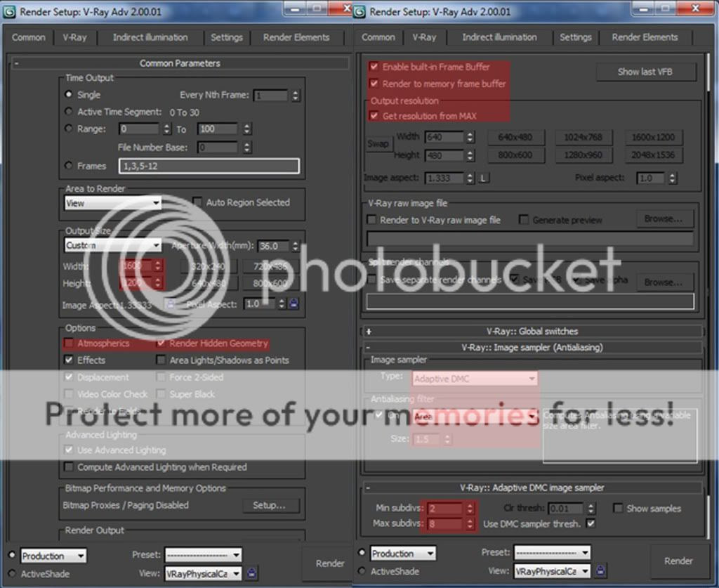Click the Swap width and height button
The image size is (719, 588).
[x=378, y=143]
